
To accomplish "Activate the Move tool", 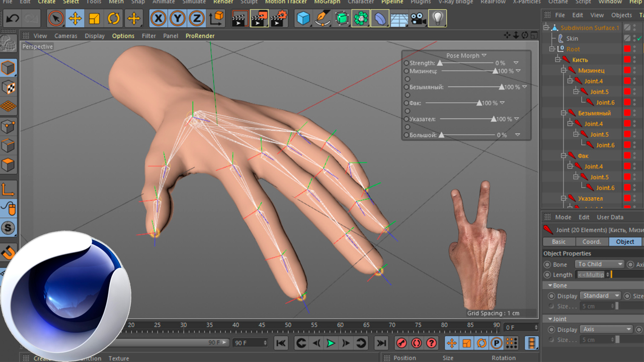I will (x=75, y=19).
